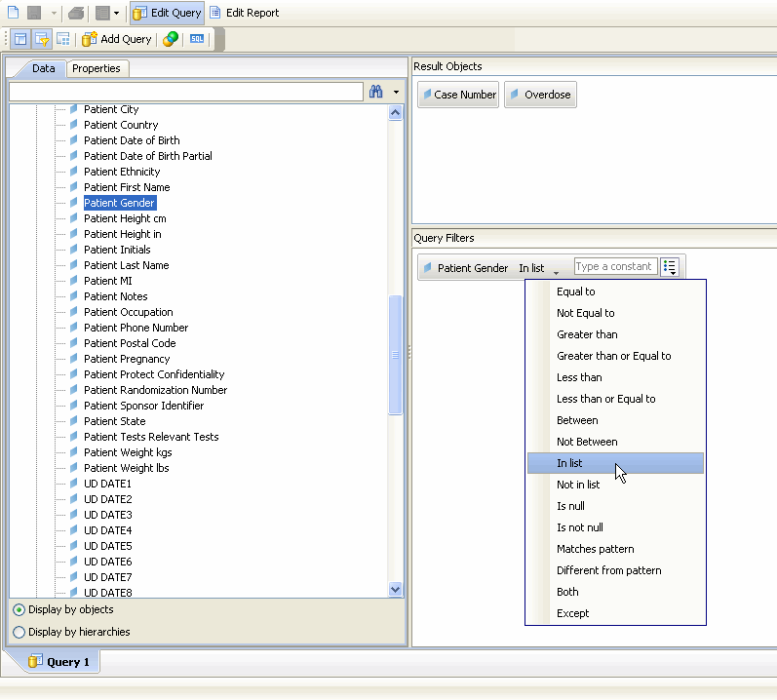Click the Edit Report button
The width and height of the screenshot is (777, 700).
pos(244,13)
